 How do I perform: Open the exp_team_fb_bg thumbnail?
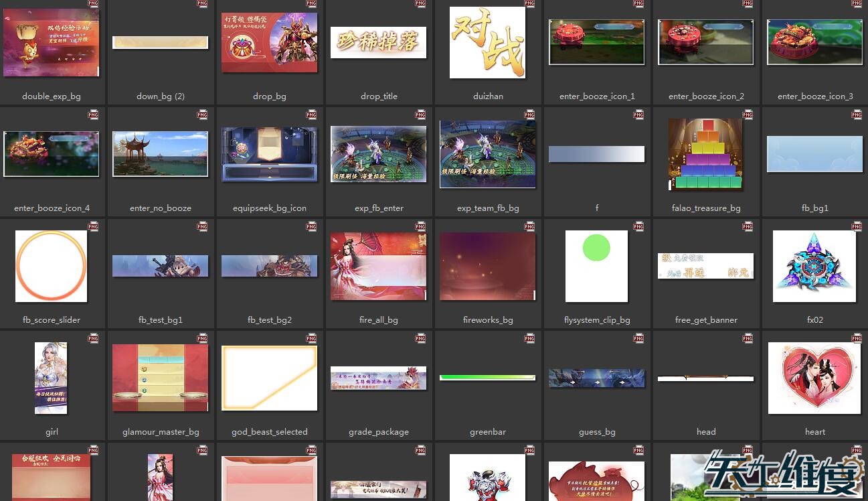coord(488,154)
